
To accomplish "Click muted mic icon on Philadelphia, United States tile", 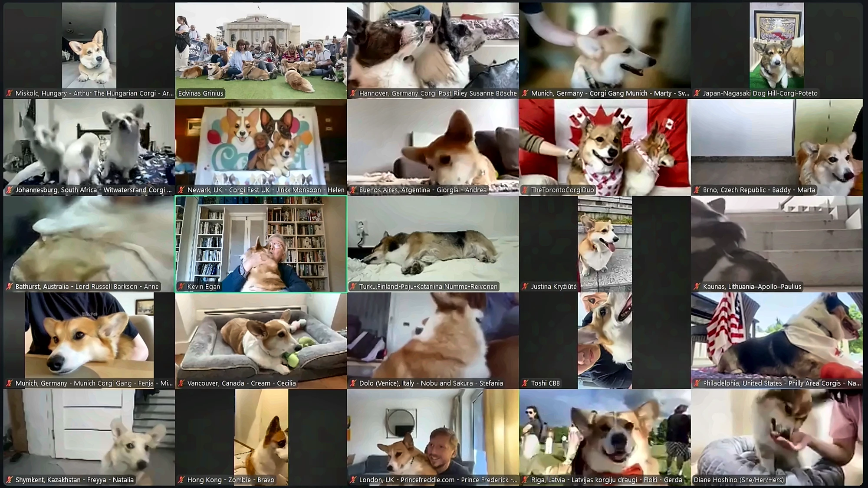I will [x=697, y=383].
